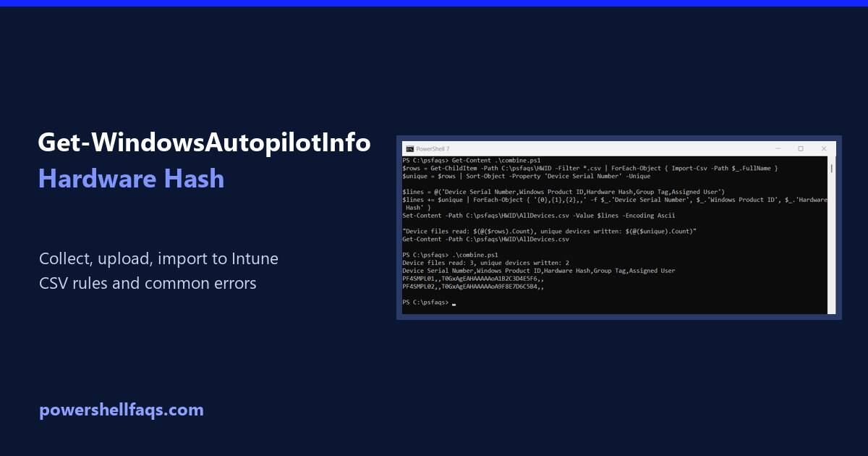Viewport: 868px width, 456px height.
Task: Click the line starting '$rows = Get-ChildItem'
Action: pos(590,168)
